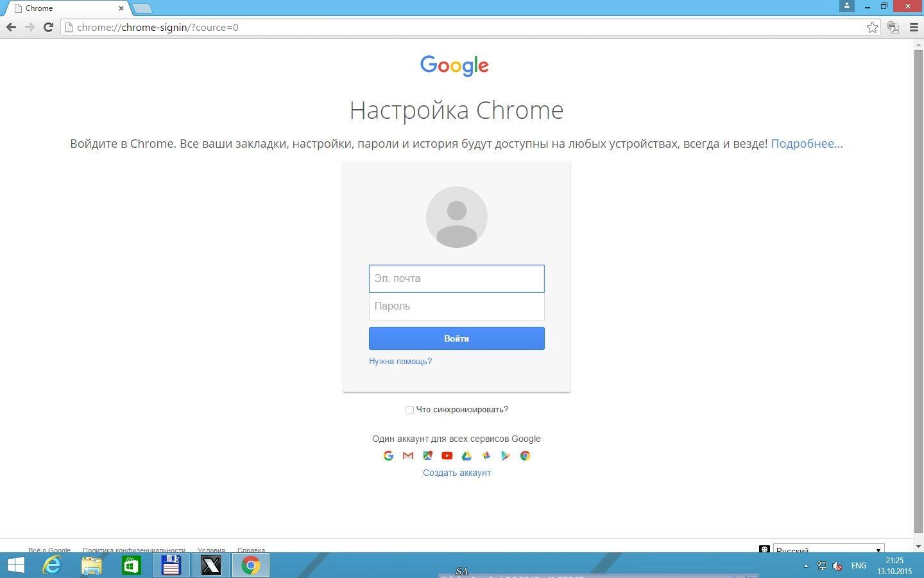Open File Explorer from the taskbar
Viewport: 924px width, 578px height.
tap(92, 565)
